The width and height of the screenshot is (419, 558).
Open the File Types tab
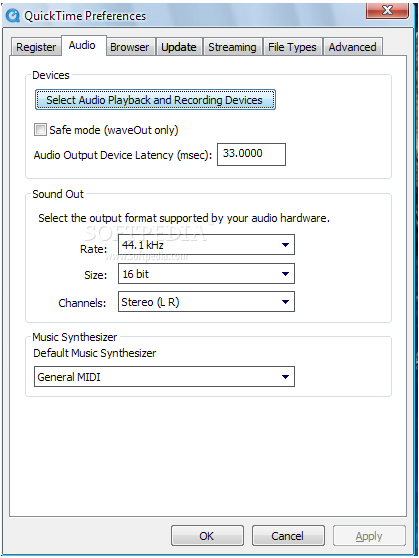(292, 47)
